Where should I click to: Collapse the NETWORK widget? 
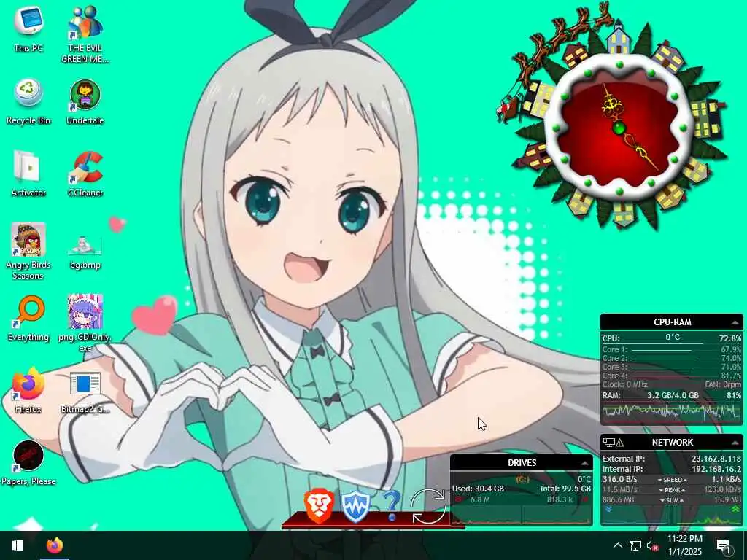point(735,443)
